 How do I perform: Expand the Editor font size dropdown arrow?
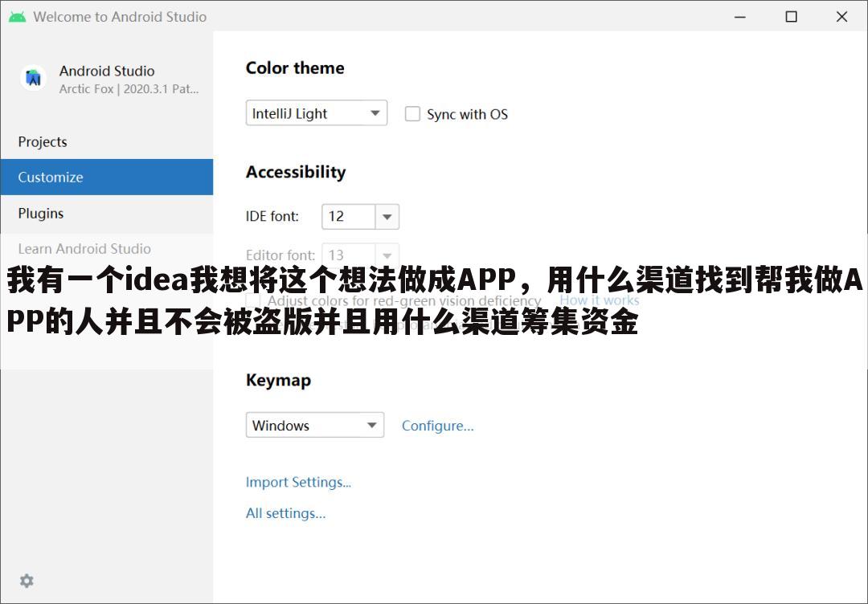pyautogui.click(x=387, y=255)
